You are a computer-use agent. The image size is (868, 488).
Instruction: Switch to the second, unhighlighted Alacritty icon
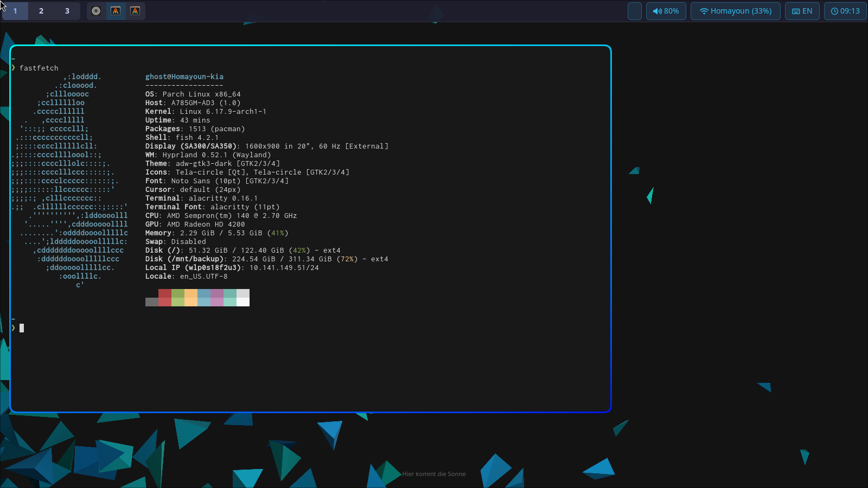tap(135, 11)
